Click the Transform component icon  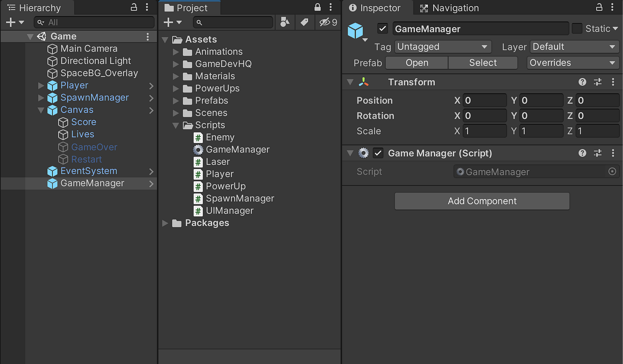[x=364, y=82]
